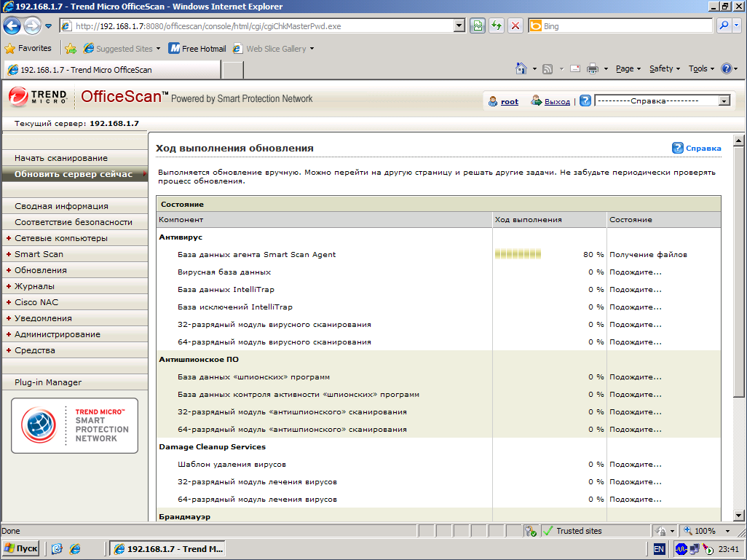
Task: Click the Справка link near heading
Action: coord(703,149)
